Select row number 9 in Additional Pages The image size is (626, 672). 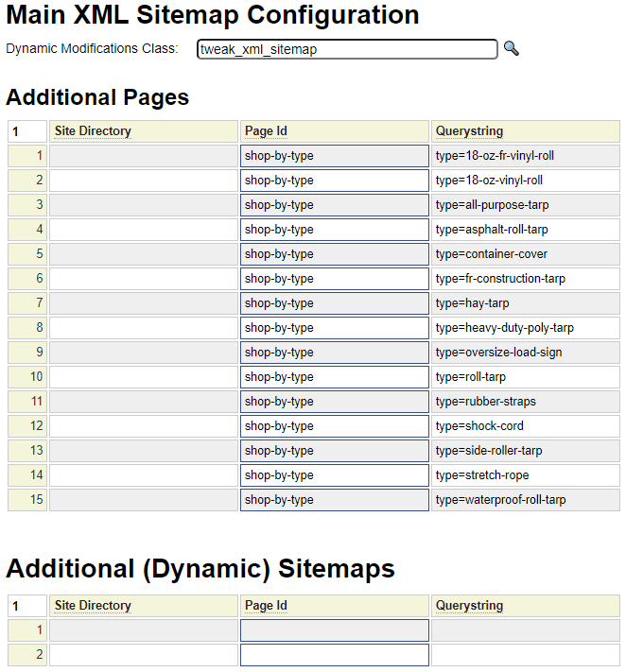pyautogui.click(x=28, y=353)
